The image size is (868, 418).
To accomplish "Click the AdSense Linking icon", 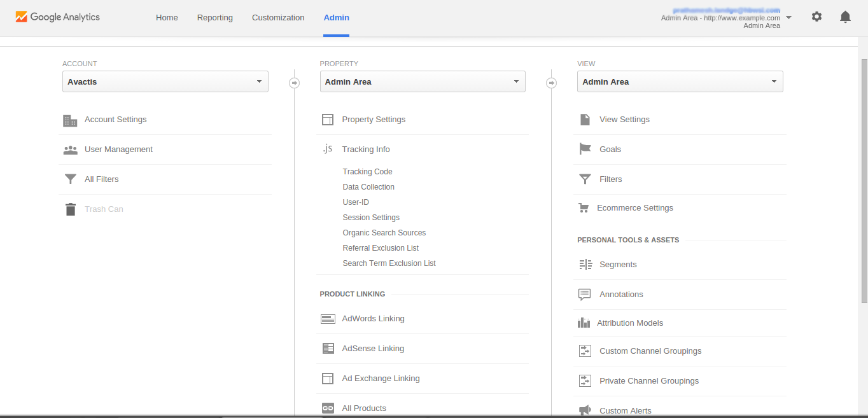I will click(x=328, y=349).
